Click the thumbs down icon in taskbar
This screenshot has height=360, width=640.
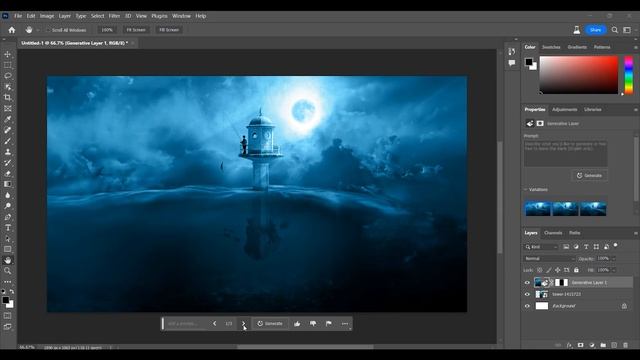[313, 324]
